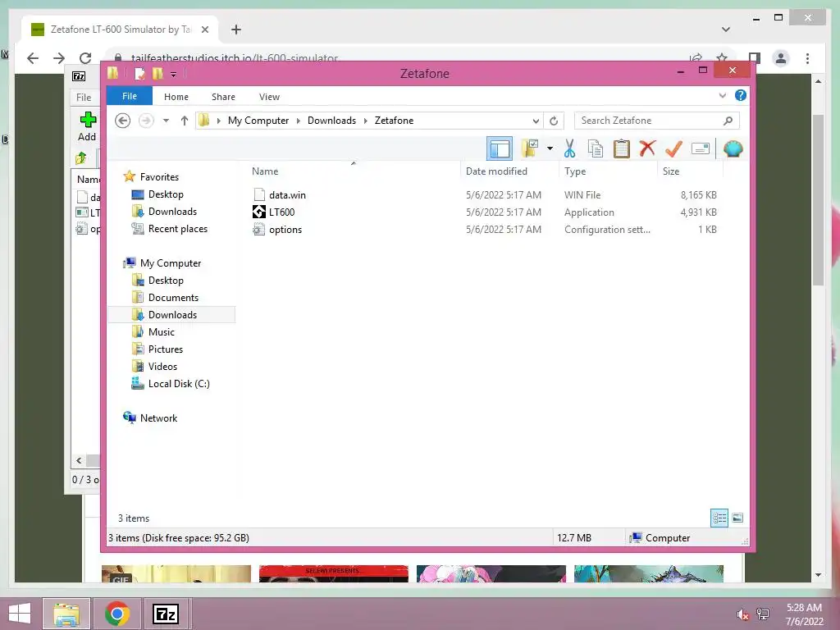Open Music folder in navigation pane
The width and height of the screenshot is (840, 630).
coord(162,331)
